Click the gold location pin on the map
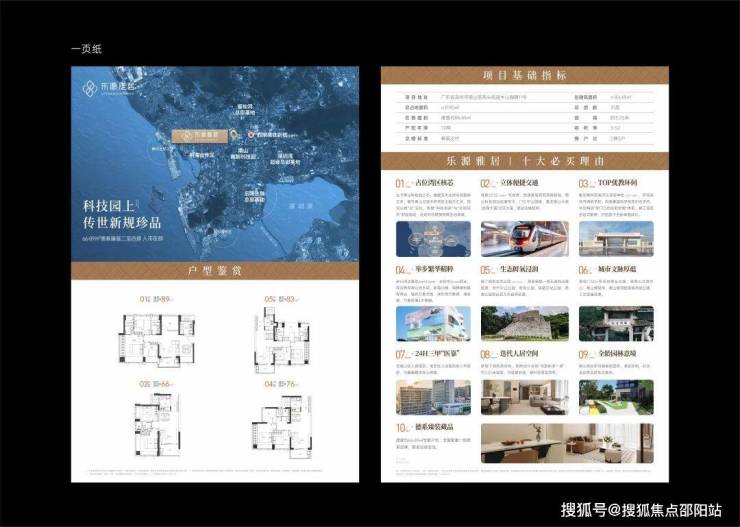Image resolution: width=740 pixels, height=527 pixels. (x=232, y=133)
